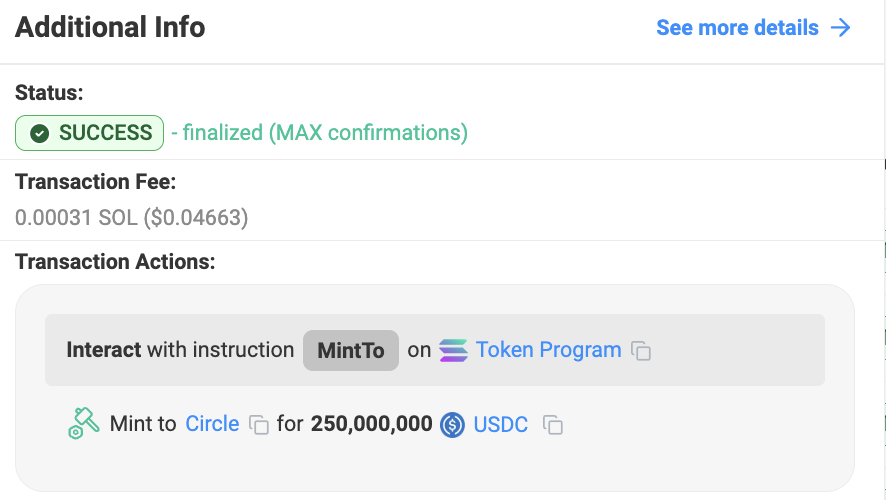Select the SUCCESS status badge
The height and width of the screenshot is (500, 886).
click(89, 133)
